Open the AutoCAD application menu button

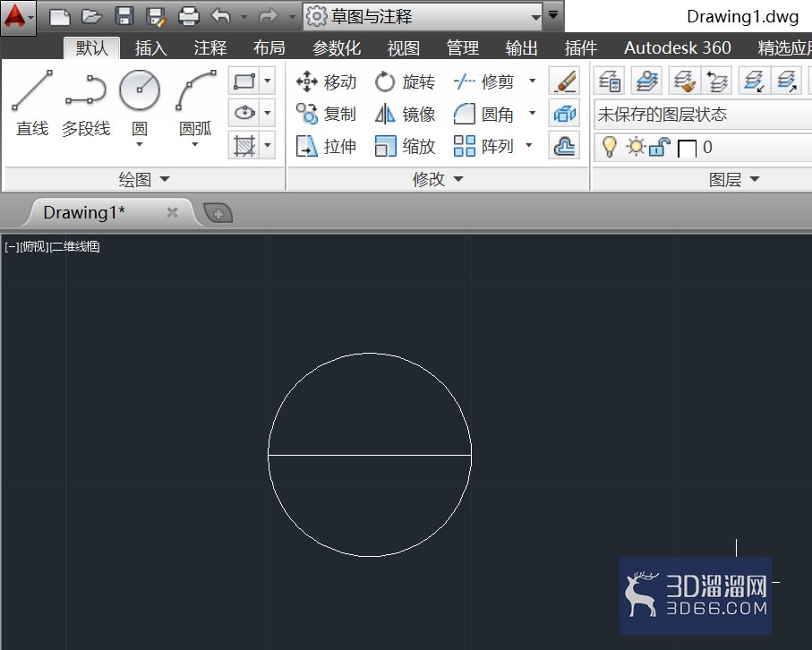tap(18, 17)
